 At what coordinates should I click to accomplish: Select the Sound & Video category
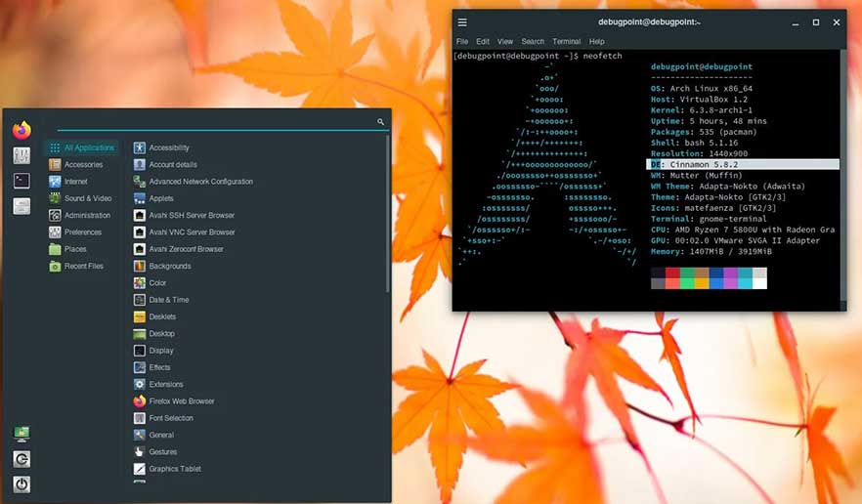87,198
